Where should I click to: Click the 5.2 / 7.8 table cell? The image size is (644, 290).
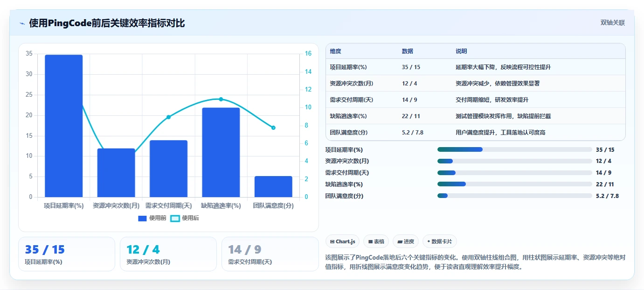(413, 133)
